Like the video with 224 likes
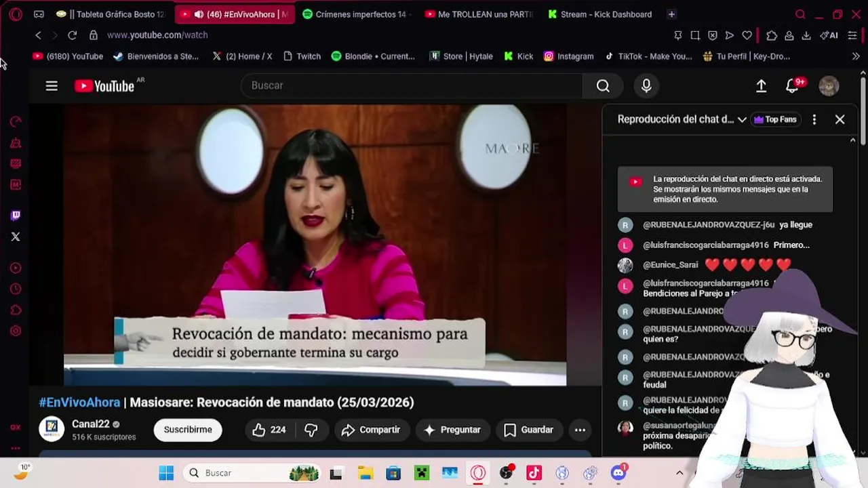 269,430
